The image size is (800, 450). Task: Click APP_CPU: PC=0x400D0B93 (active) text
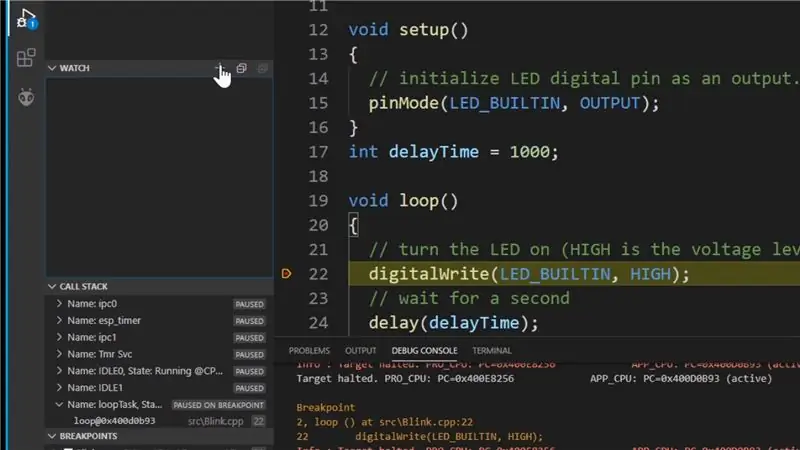pyautogui.click(x=681, y=379)
